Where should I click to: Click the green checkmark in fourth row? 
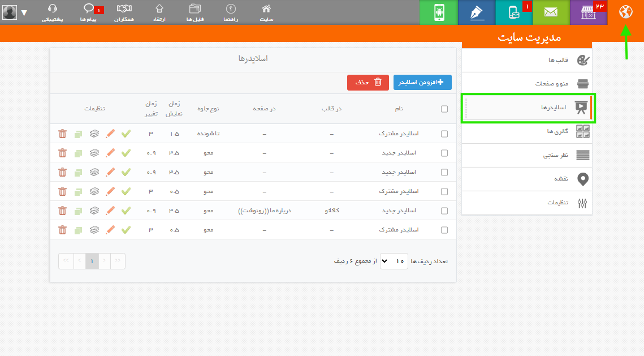pyautogui.click(x=126, y=191)
